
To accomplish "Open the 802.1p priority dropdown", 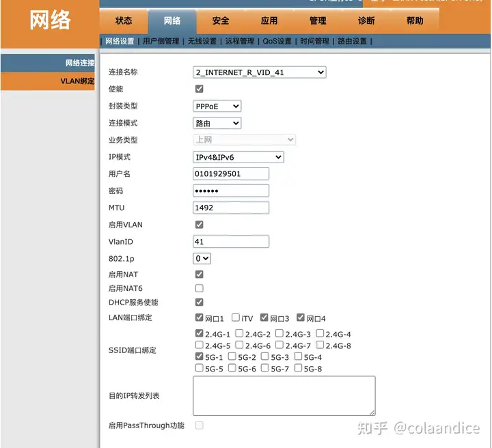I will tap(202, 259).
